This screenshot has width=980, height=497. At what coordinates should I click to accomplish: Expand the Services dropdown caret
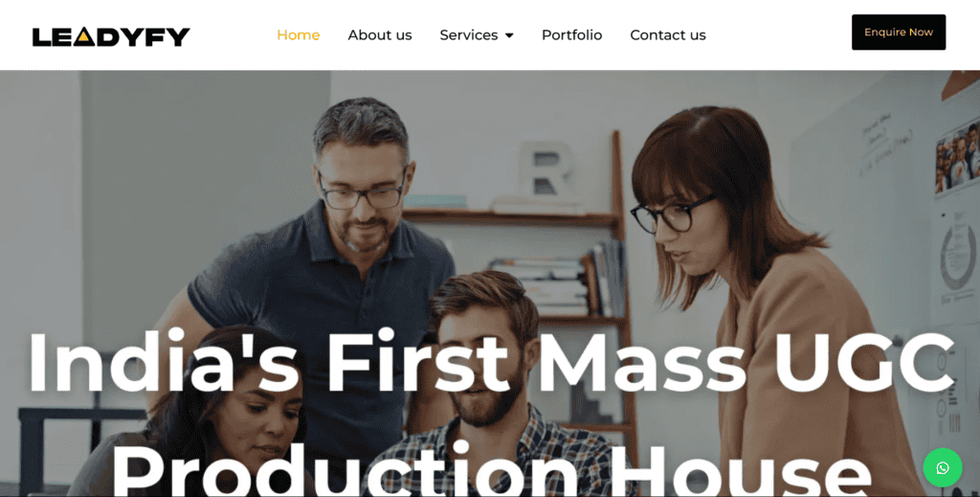point(509,35)
